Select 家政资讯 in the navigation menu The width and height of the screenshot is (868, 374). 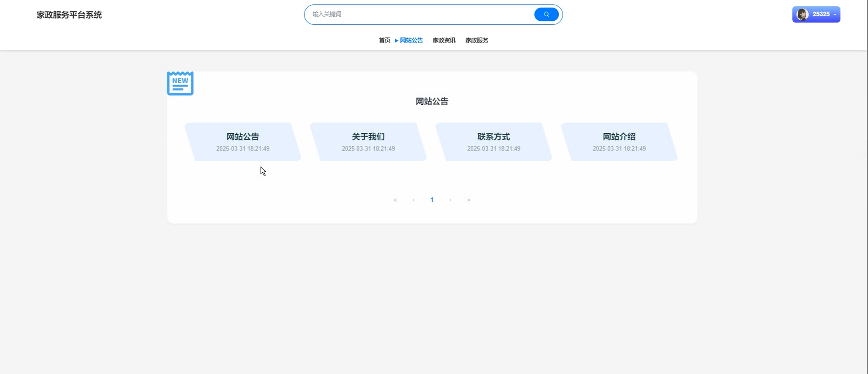pyautogui.click(x=444, y=40)
